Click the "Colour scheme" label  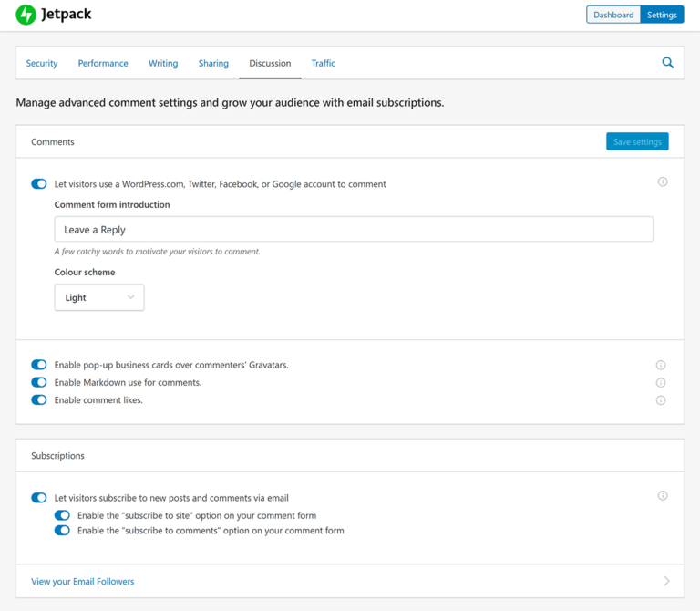[85, 272]
